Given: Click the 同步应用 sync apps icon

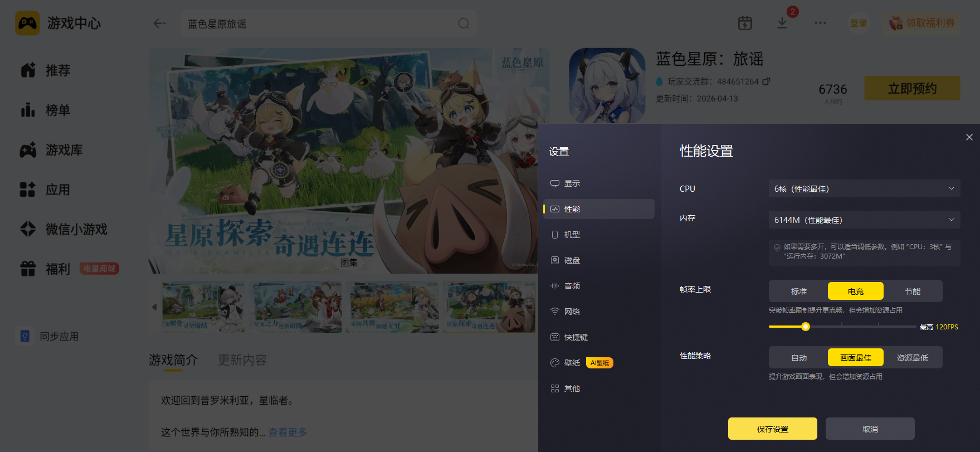Looking at the screenshot, I should coord(25,336).
